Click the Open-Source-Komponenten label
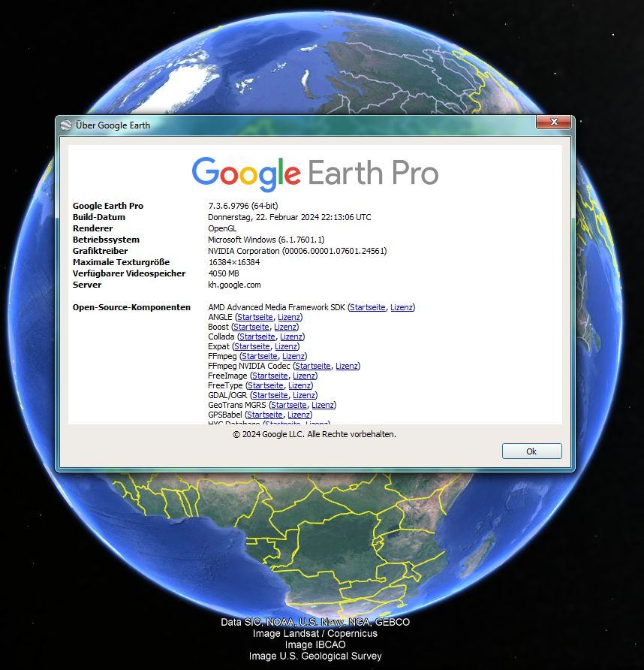The height and width of the screenshot is (670, 644). coord(131,307)
